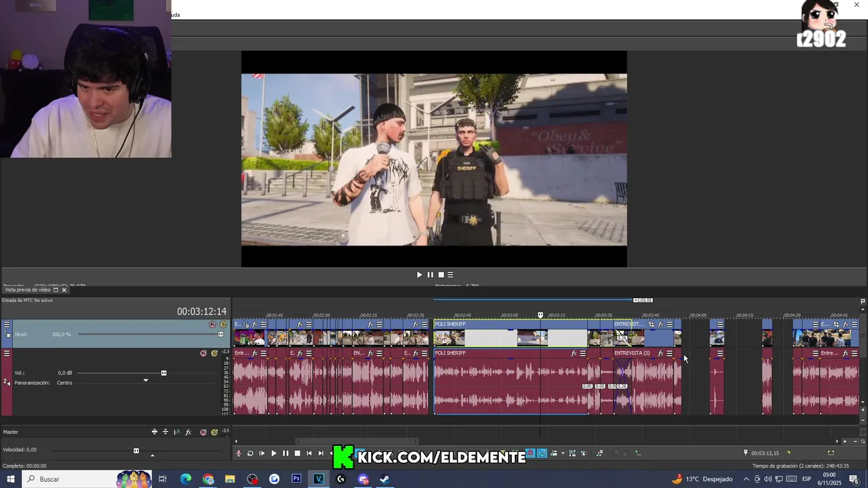Image resolution: width=868 pixels, height=488 pixels.
Task: Click lock envelopes to events icon
Action: [572, 453]
